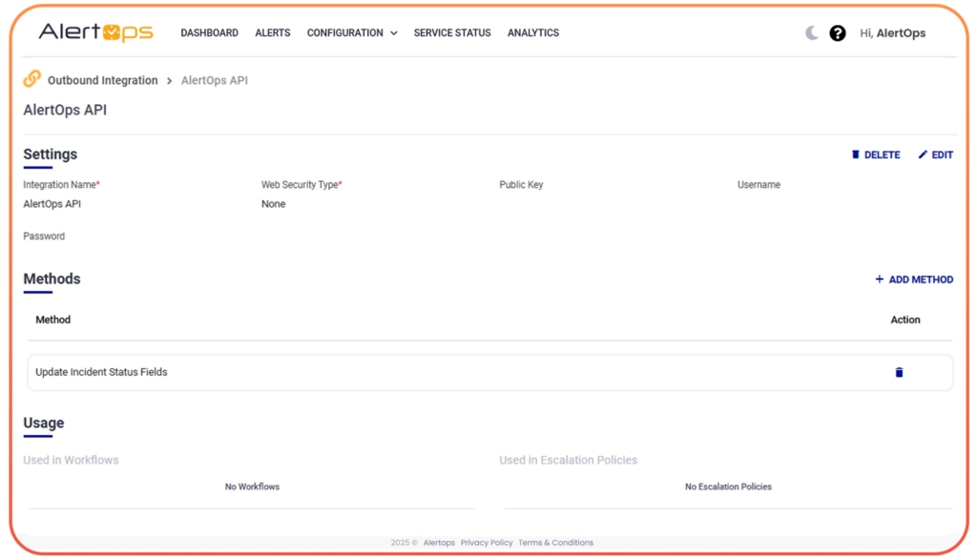Navigate to the DASHBOARD menu item

click(209, 32)
